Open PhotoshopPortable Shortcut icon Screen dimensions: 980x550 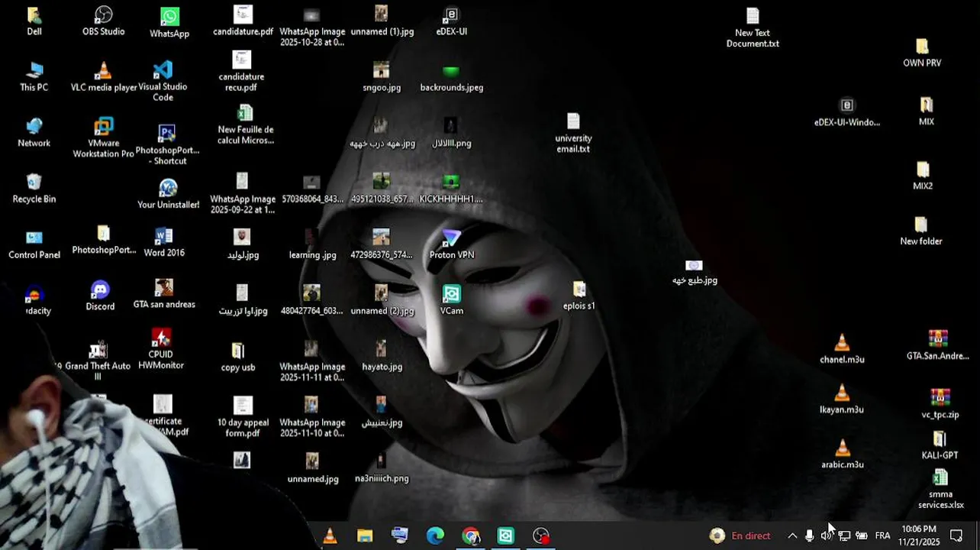pos(167,144)
